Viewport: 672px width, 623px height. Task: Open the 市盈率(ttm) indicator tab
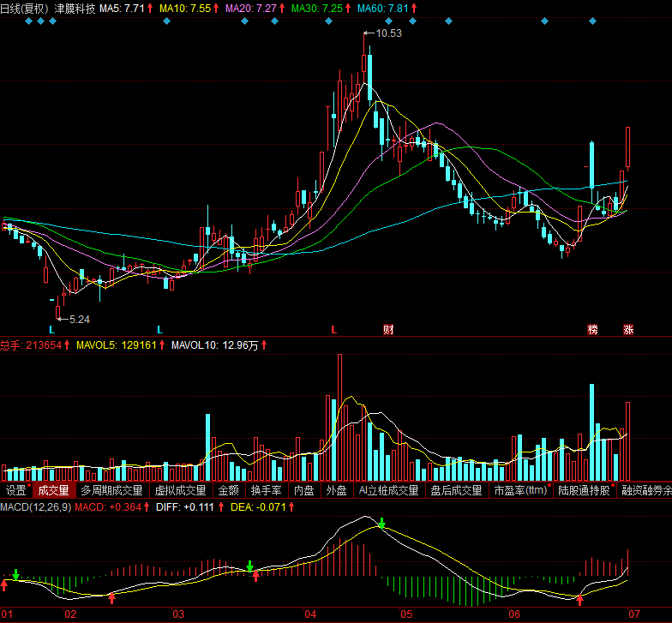(x=520, y=491)
